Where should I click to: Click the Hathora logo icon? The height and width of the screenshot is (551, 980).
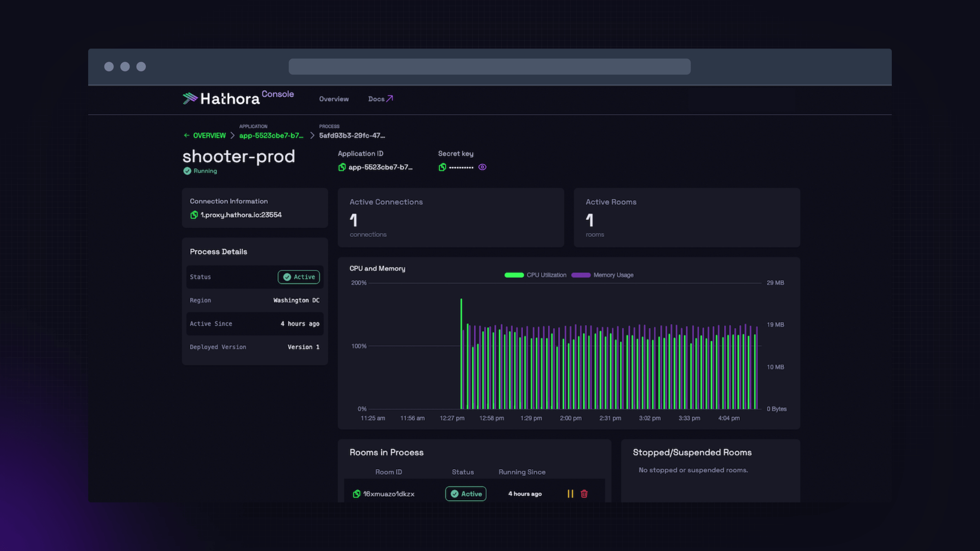(190, 98)
